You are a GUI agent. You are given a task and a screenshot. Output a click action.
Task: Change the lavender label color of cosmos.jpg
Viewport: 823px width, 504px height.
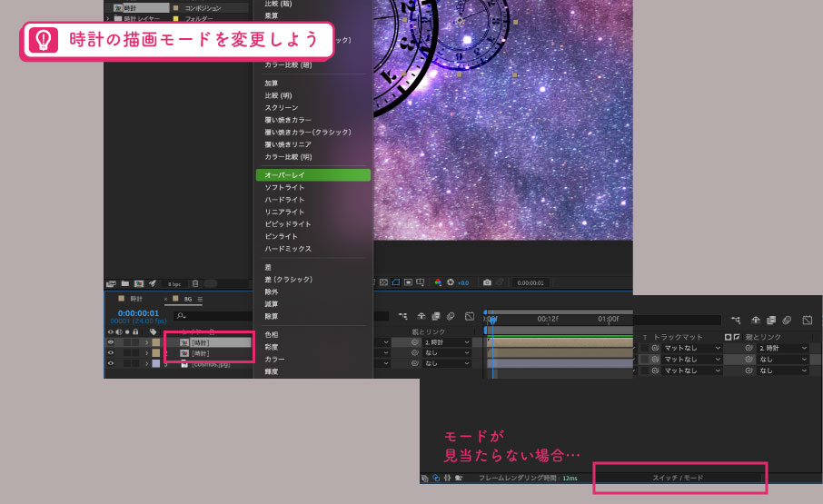(x=156, y=363)
